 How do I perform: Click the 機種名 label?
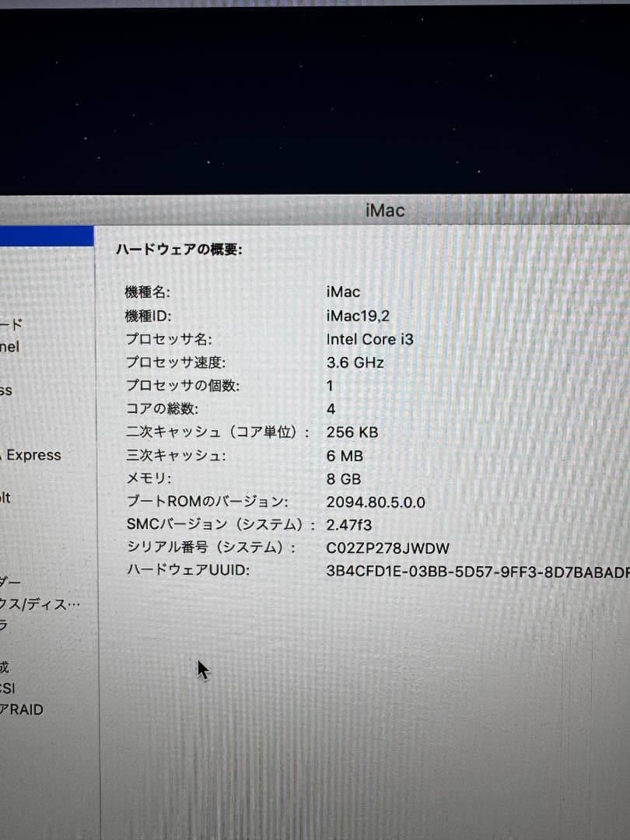(147, 292)
